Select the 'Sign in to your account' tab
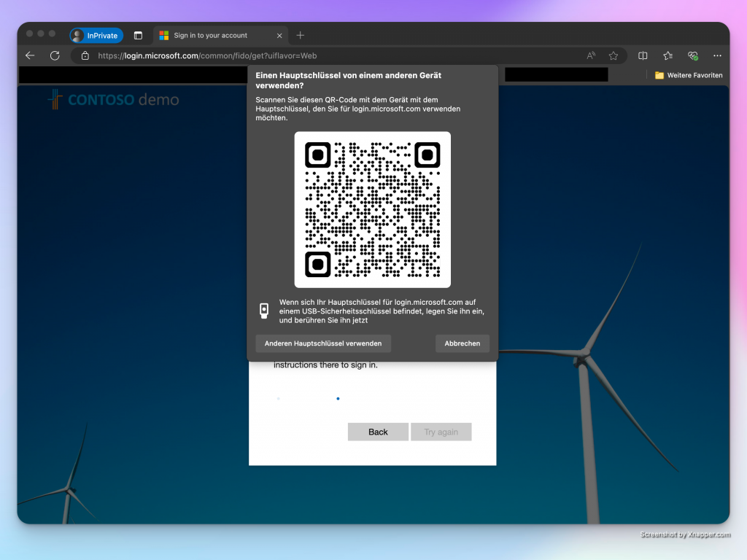 coord(211,35)
